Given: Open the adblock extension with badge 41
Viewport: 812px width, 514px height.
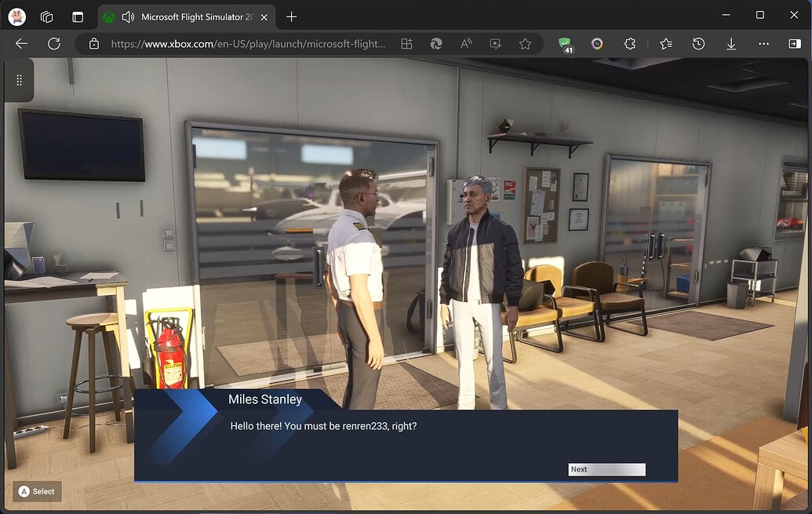Looking at the screenshot, I should coord(566,44).
